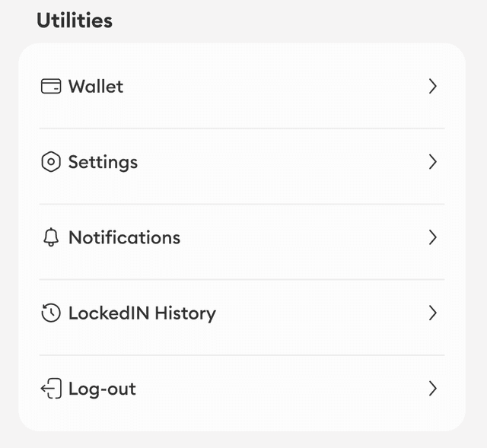The height and width of the screenshot is (448, 487).
Task: Click the divider between Settings and Notifications
Action: tap(242, 204)
